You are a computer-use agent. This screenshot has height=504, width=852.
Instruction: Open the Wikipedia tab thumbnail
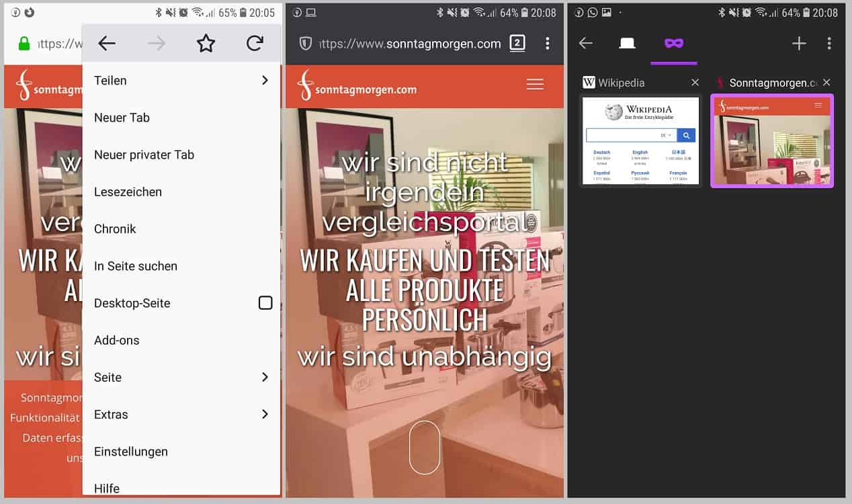641,140
